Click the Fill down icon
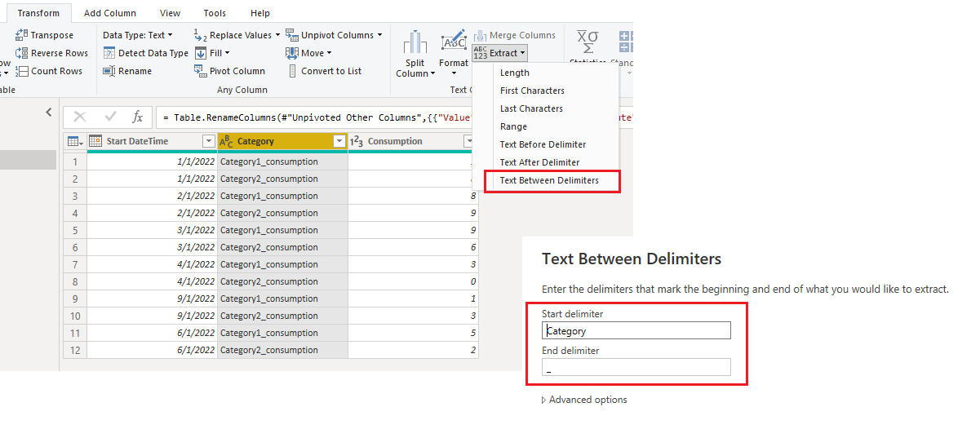Viewport: 980px width, 429px height. coord(201,53)
